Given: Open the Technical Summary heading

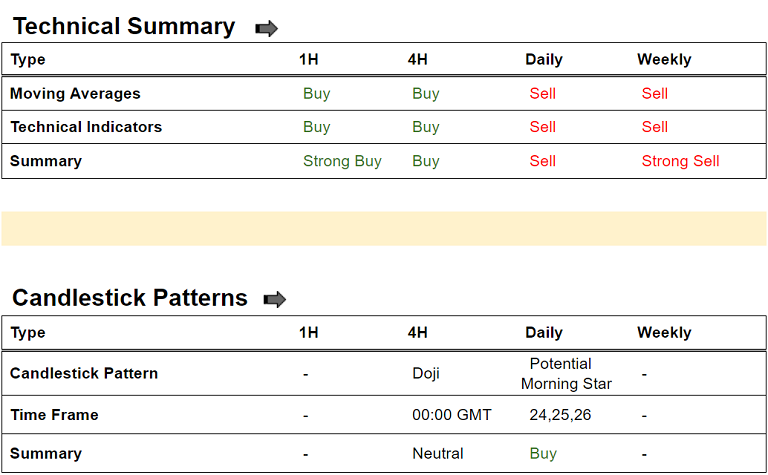Looking at the screenshot, I should (124, 27).
